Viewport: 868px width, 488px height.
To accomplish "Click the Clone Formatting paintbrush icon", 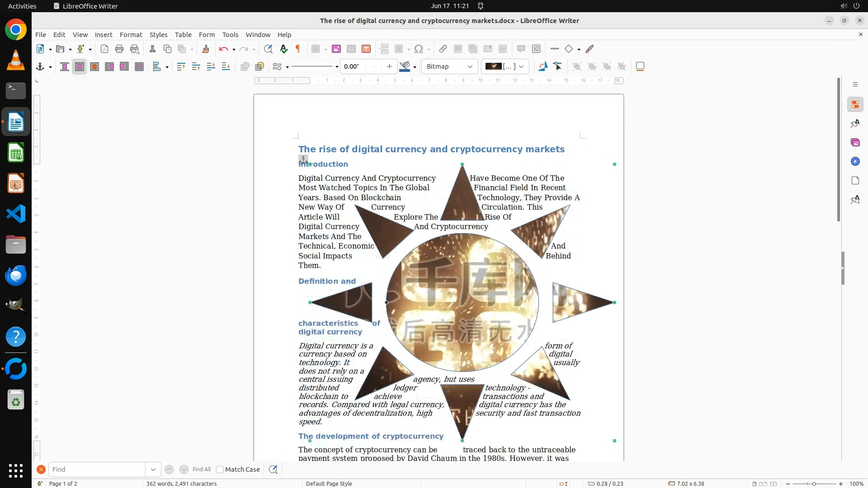I will pos(206,49).
